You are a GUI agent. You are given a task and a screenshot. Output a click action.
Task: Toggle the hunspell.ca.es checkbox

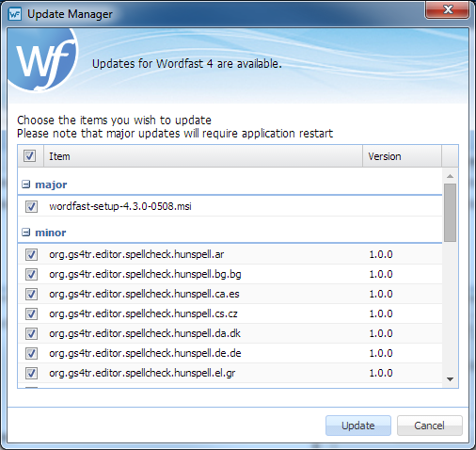[x=31, y=294]
